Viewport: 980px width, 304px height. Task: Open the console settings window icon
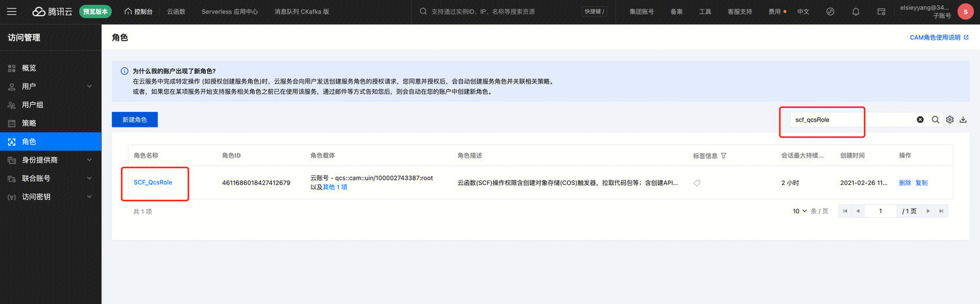pyautogui.click(x=881, y=12)
